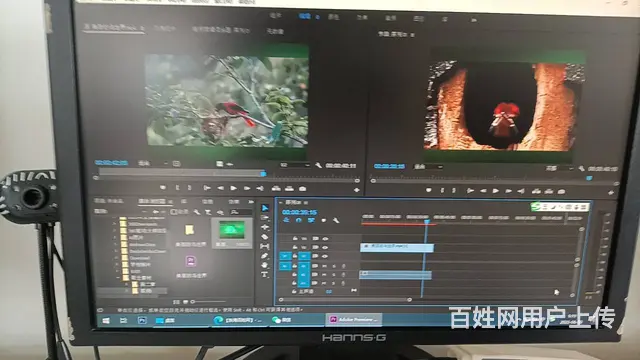Screen dimensions: 640x360
Task: Open Program monitor settings wrench
Action: [x=582, y=168]
